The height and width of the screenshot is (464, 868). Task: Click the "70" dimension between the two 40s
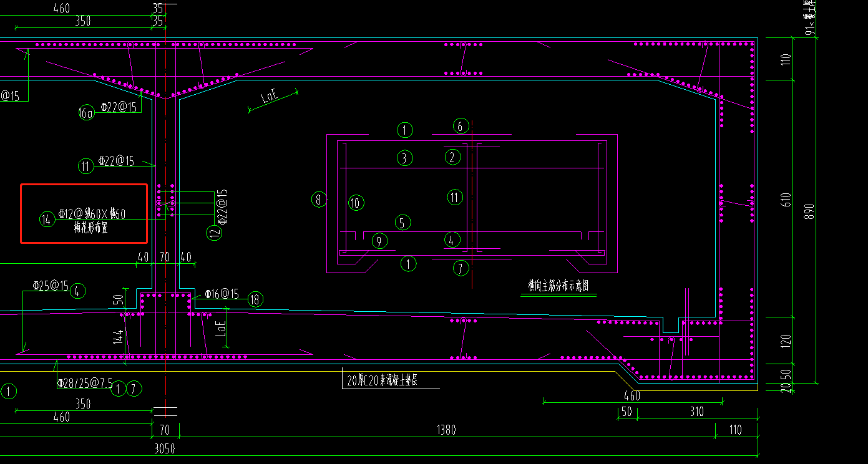click(165, 256)
